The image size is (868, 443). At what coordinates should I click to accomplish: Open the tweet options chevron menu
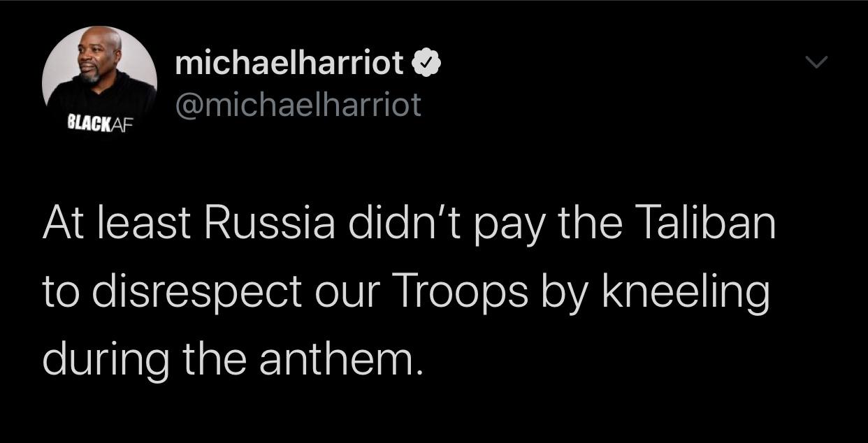(x=815, y=64)
